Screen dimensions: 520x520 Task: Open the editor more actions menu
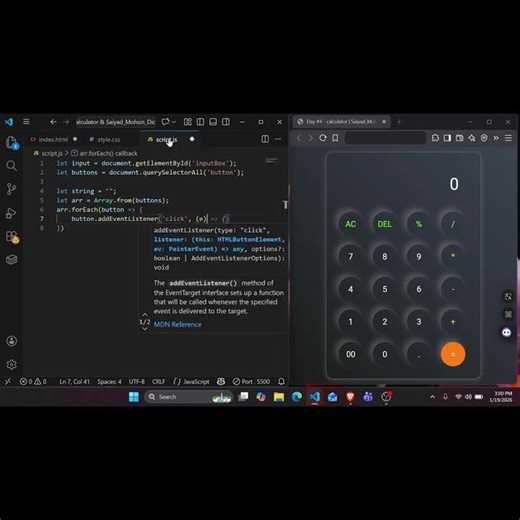(x=278, y=139)
